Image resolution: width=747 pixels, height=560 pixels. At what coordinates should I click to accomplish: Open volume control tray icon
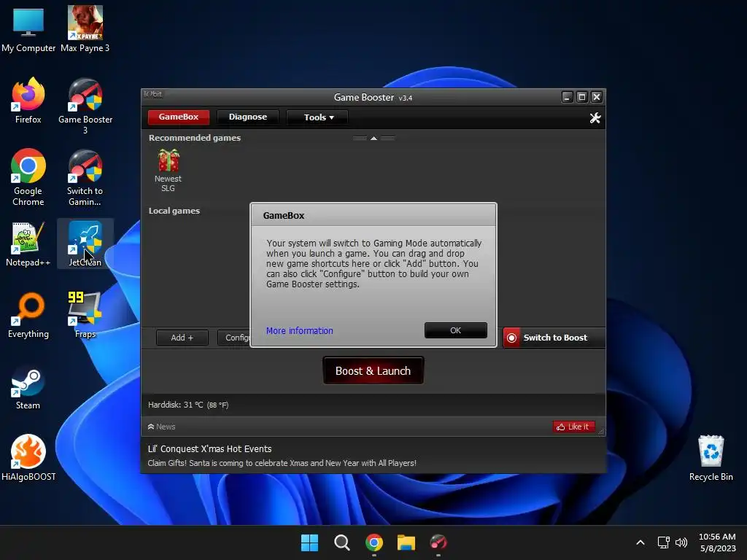(x=681, y=542)
